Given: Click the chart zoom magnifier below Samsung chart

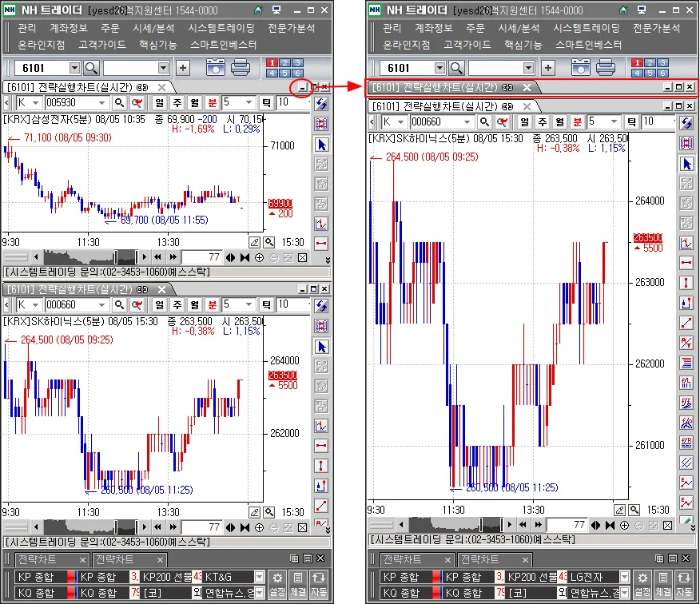Looking at the screenshot, I should pyautogui.click(x=269, y=242).
